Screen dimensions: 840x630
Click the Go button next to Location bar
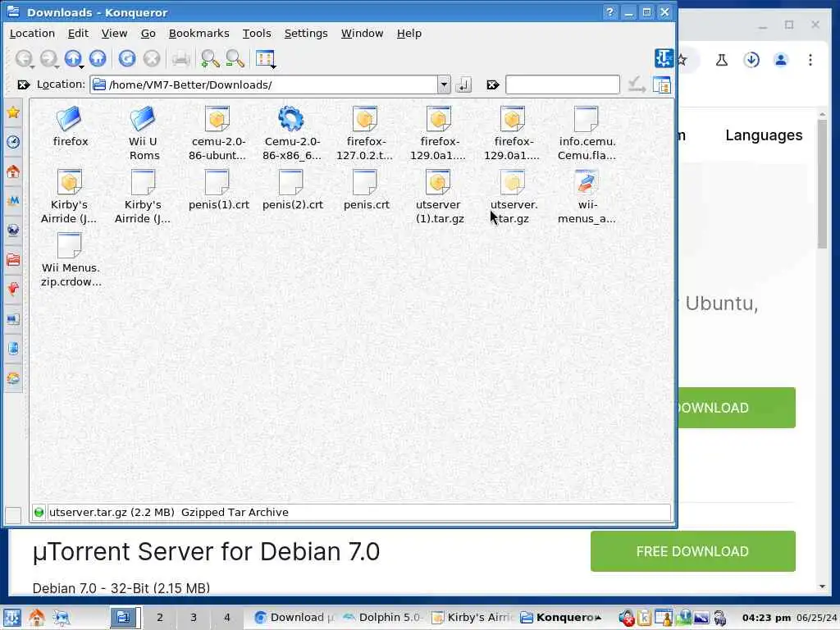pos(463,84)
